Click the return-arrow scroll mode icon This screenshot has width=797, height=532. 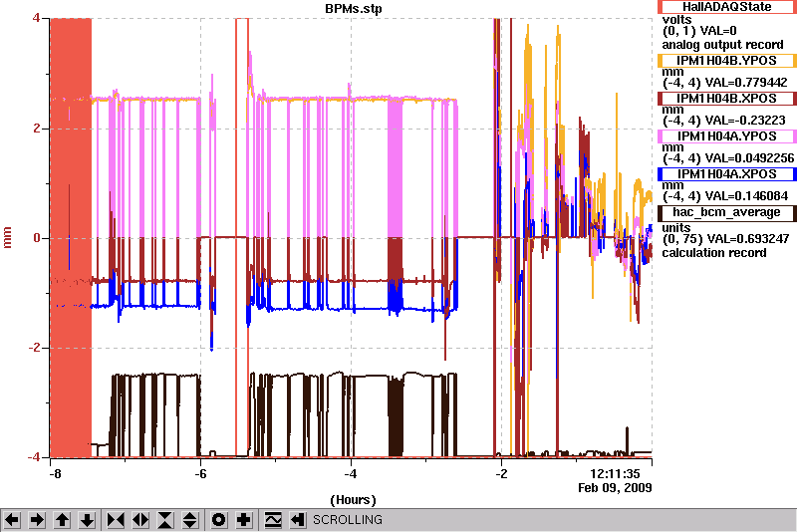[x=297, y=520]
